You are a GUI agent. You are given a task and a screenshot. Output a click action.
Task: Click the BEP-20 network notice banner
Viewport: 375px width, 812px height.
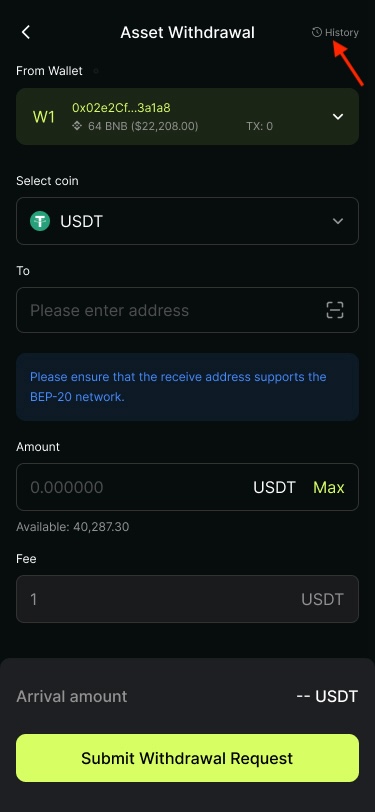point(188,387)
